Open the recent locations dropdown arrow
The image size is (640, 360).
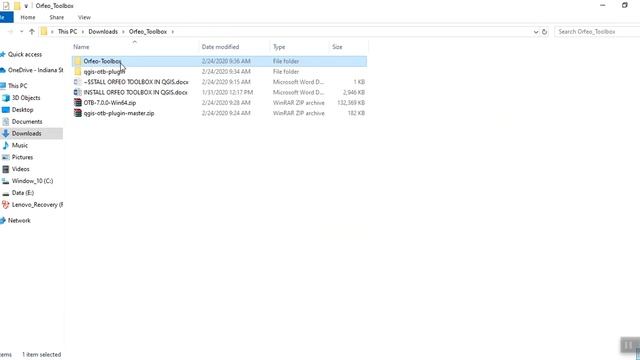pos(21,32)
